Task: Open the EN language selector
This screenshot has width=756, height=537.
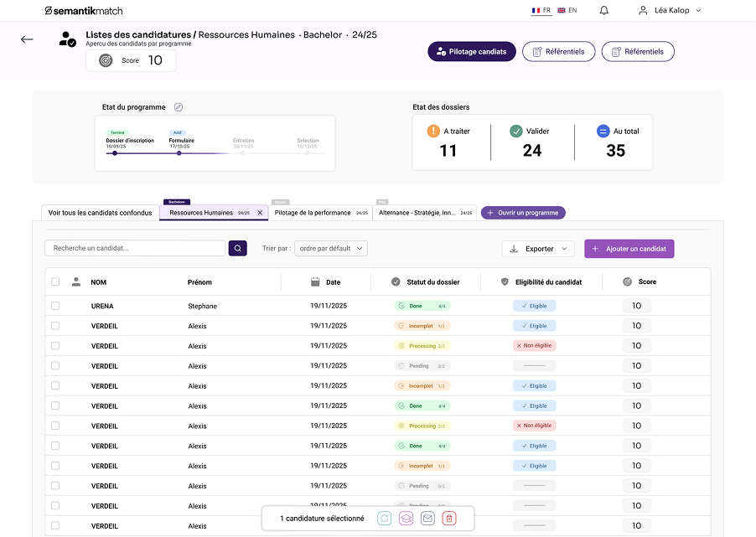Action: pyautogui.click(x=570, y=11)
